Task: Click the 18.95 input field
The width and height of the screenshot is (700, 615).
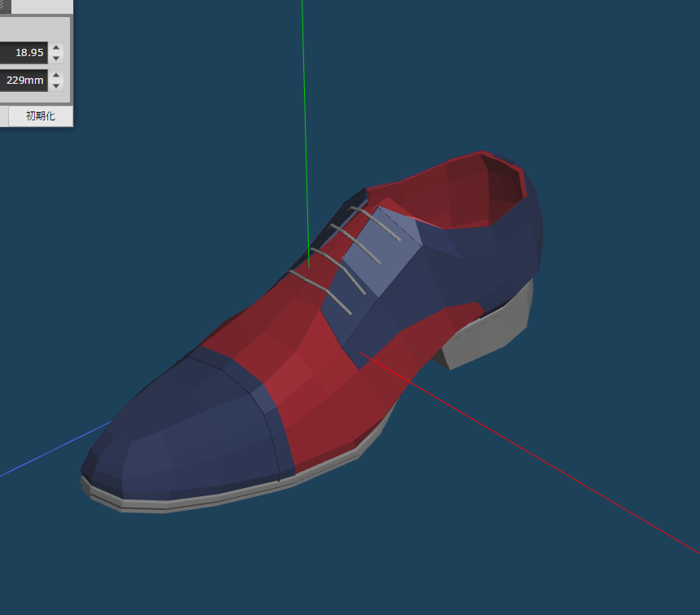Action: [24, 53]
